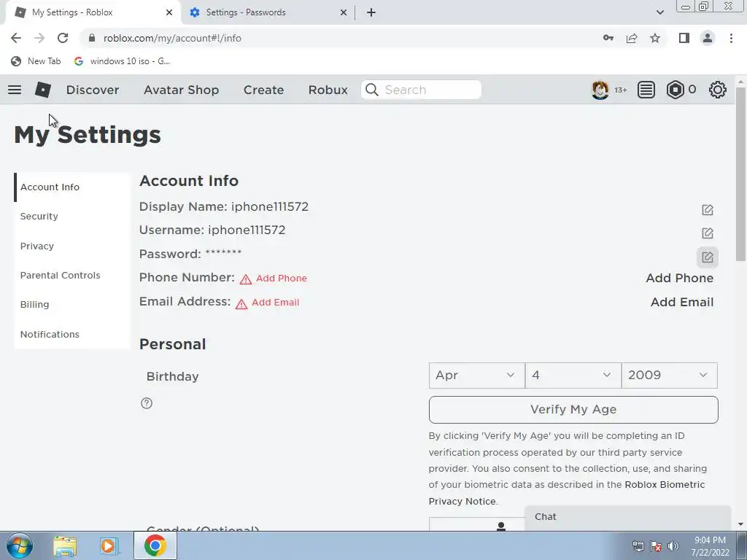Edit the Password with pencil icon
747x560 pixels.
(708, 257)
